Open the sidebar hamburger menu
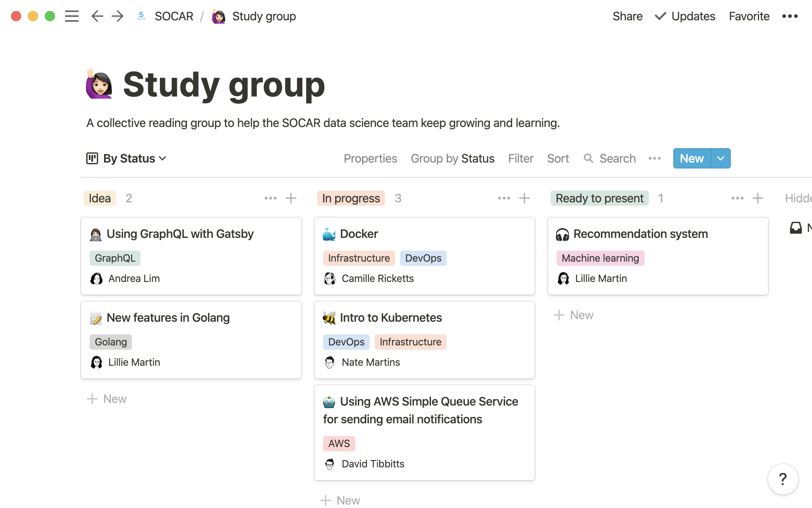This screenshot has width=812, height=508. coord(72,16)
